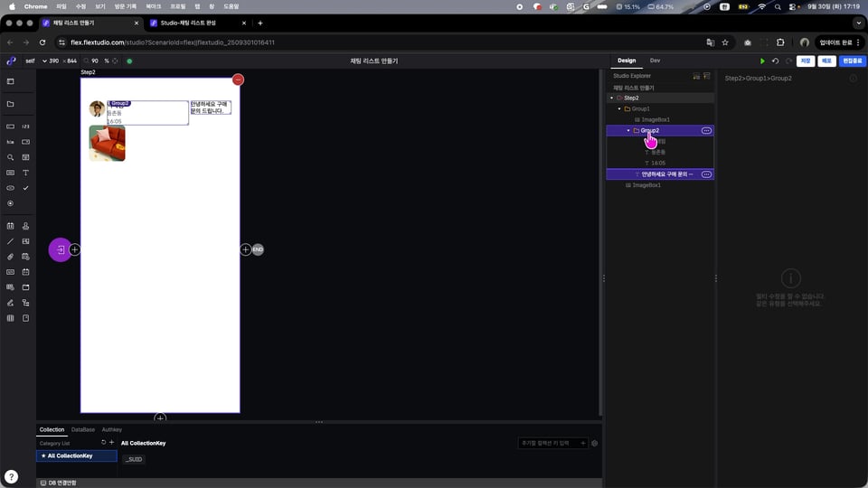868x488 pixels.
Task: Collapse the Group1 tree node
Action: 618,108
